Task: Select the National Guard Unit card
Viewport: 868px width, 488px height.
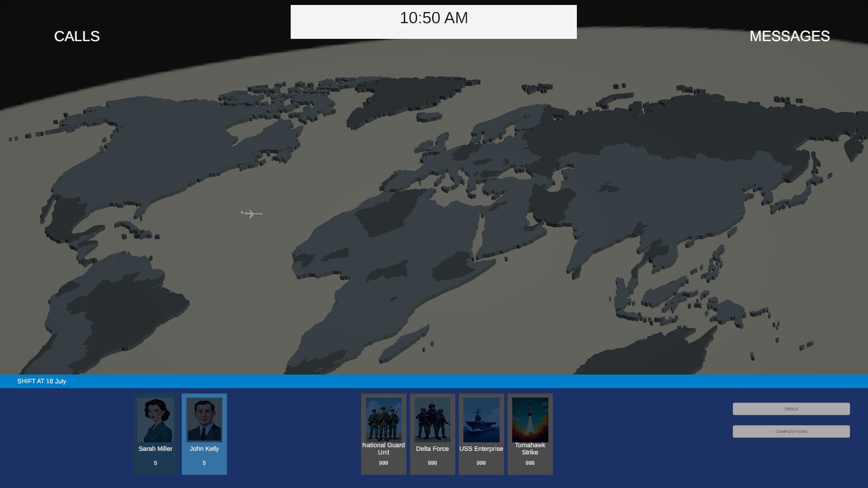Action: [x=383, y=434]
